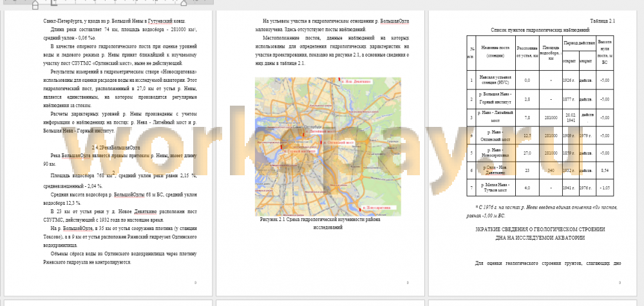Viewport: 644px width, 306px height.
Task: Click map label 'п. Нов. Девяткино'
Action: click(356, 82)
